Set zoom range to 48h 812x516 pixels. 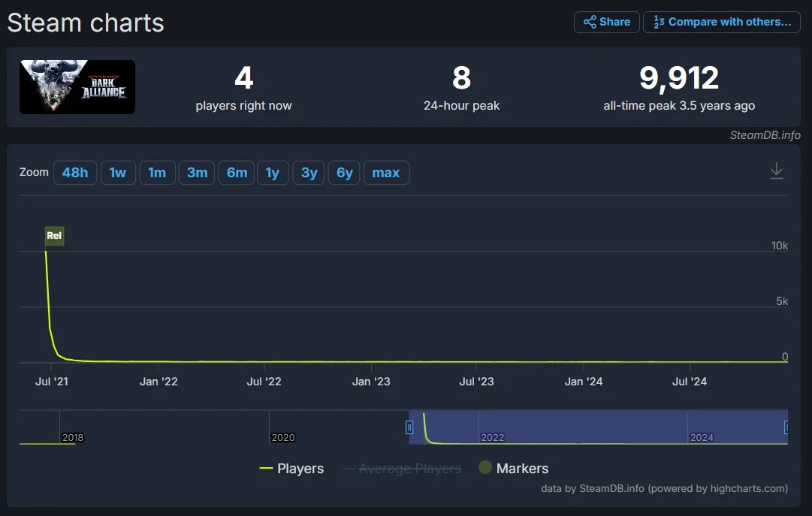tap(75, 173)
